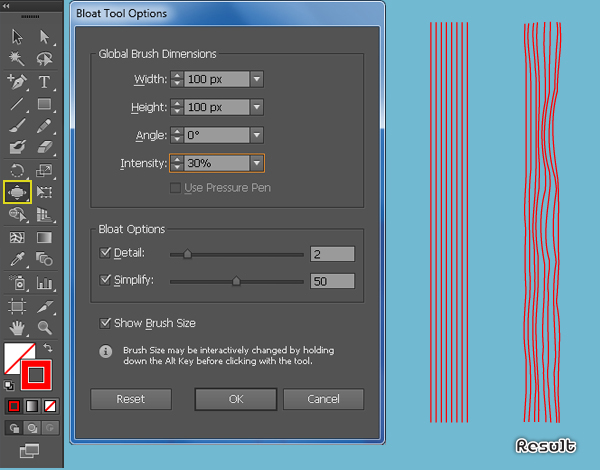Select the Zoom tool
Screen dimensions: 600x470
[44, 328]
